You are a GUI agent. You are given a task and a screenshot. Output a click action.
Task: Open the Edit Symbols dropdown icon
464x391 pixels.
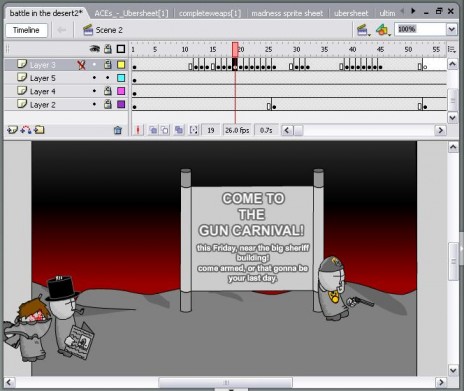coord(383,30)
